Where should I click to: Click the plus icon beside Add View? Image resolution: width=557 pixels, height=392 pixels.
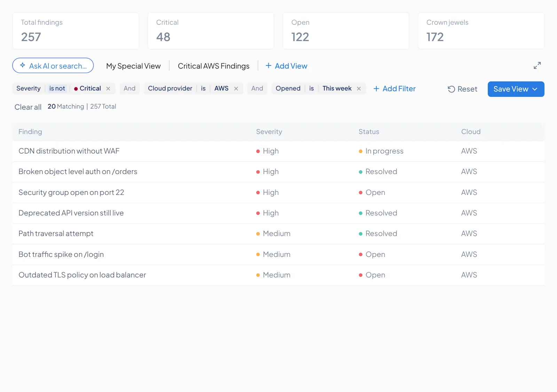point(268,65)
